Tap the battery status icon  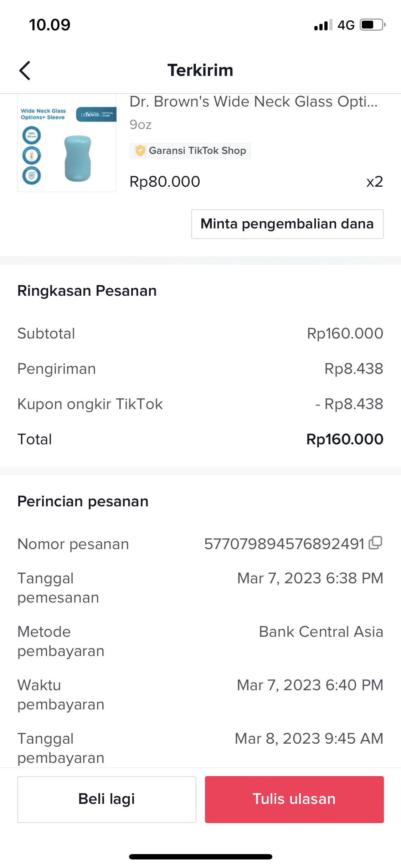372,25
